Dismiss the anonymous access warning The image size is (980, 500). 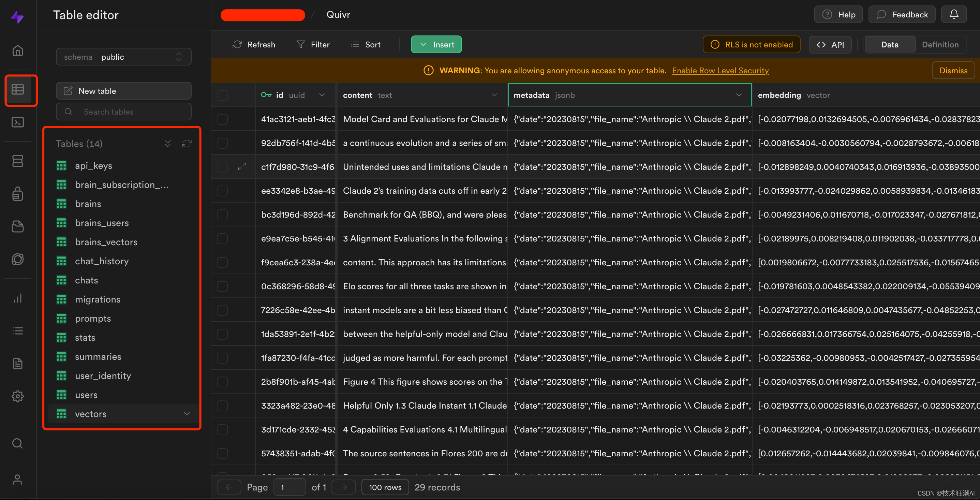(953, 70)
